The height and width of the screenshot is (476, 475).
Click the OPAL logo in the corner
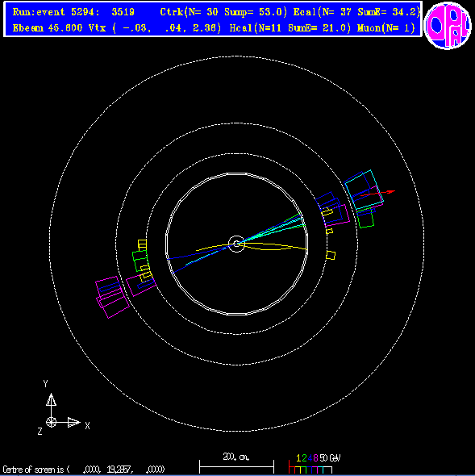pyautogui.click(x=448, y=25)
